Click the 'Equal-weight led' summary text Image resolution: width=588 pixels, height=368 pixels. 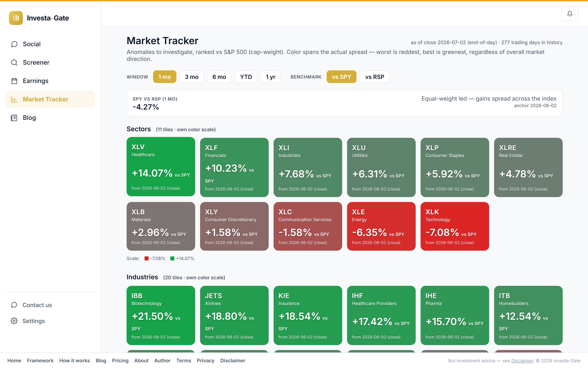(489, 99)
